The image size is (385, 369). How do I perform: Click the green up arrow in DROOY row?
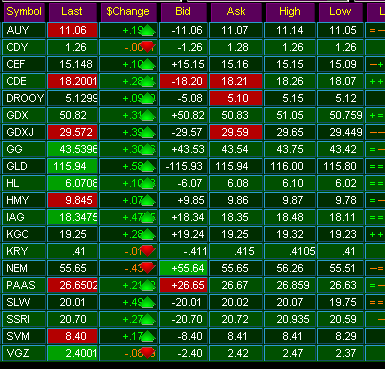point(148,98)
